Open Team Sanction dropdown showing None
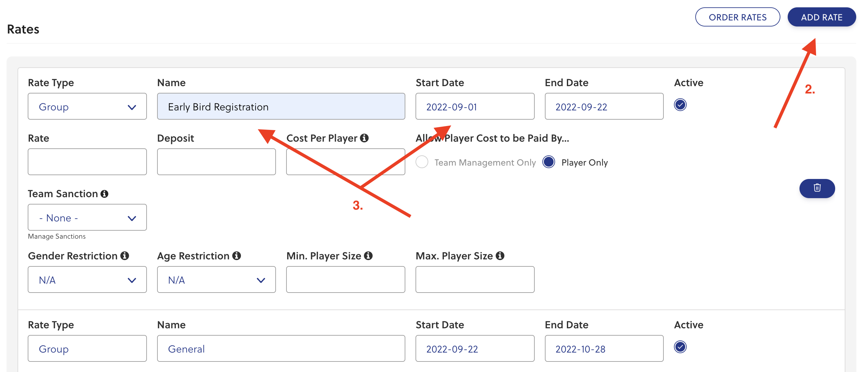 click(87, 217)
